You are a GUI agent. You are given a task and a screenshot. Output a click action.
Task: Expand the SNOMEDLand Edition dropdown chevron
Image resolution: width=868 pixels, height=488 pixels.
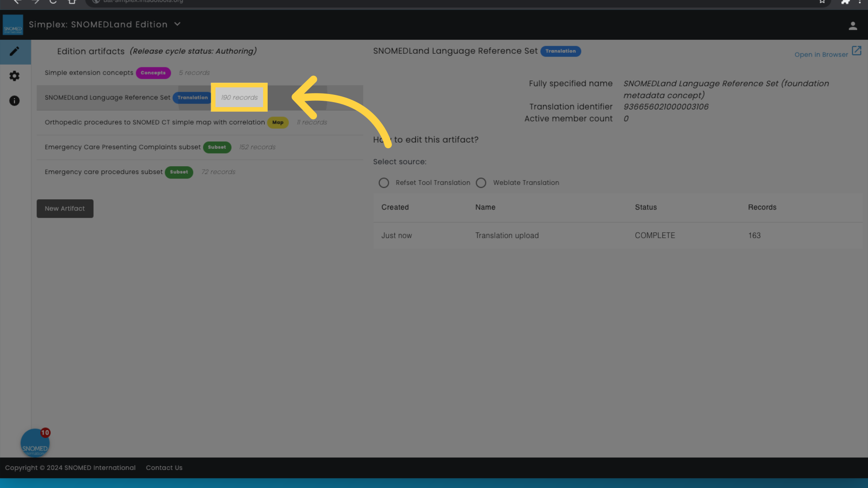tap(177, 24)
